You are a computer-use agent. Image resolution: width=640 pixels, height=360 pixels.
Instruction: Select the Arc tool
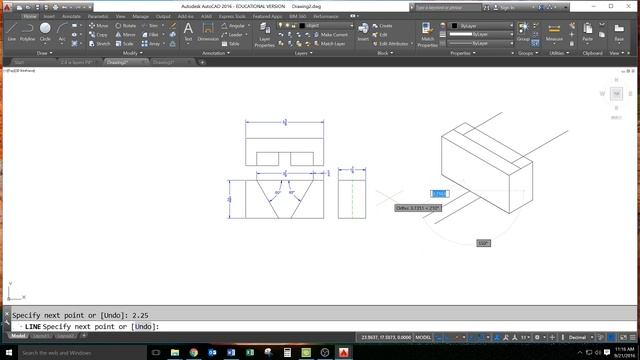point(62,31)
